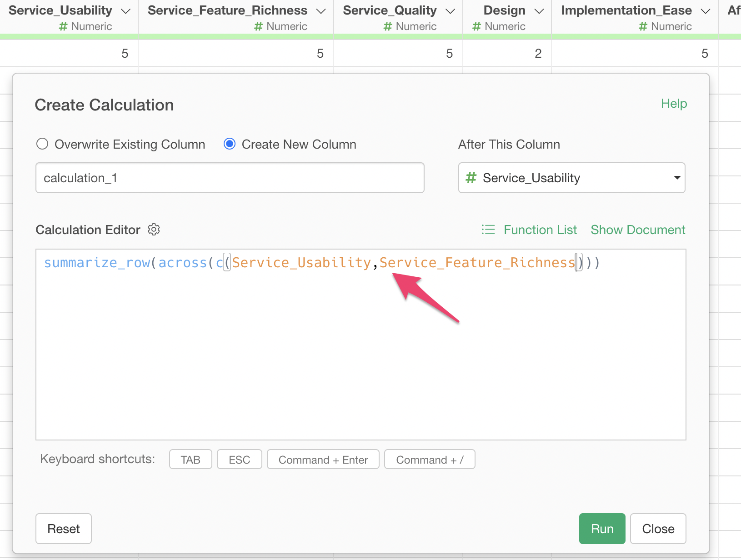This screenshot has width=741, height=560.
Task: Close the Create Calculation dialog
Action: pyautogui.click(x=658, y=529)
